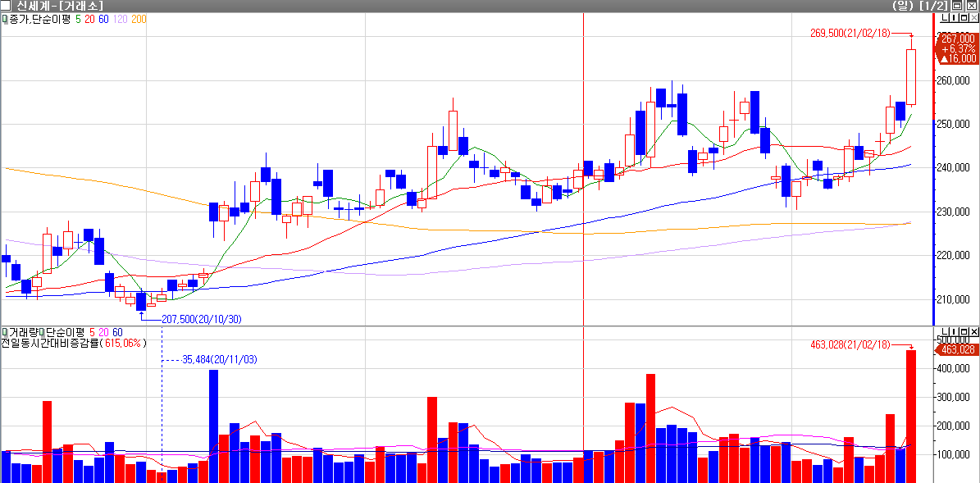
Task: Select the magenta 20-day volume average label
Action: point(104,332)
